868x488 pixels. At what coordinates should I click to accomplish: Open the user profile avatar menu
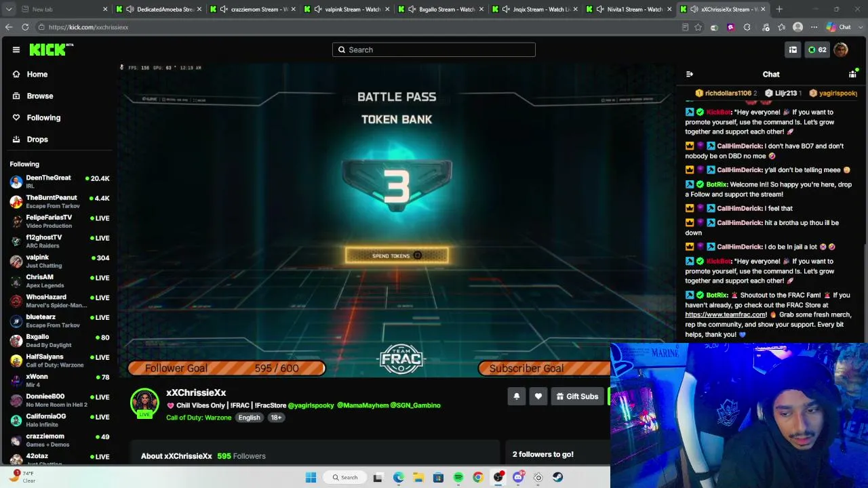(841, 49)
